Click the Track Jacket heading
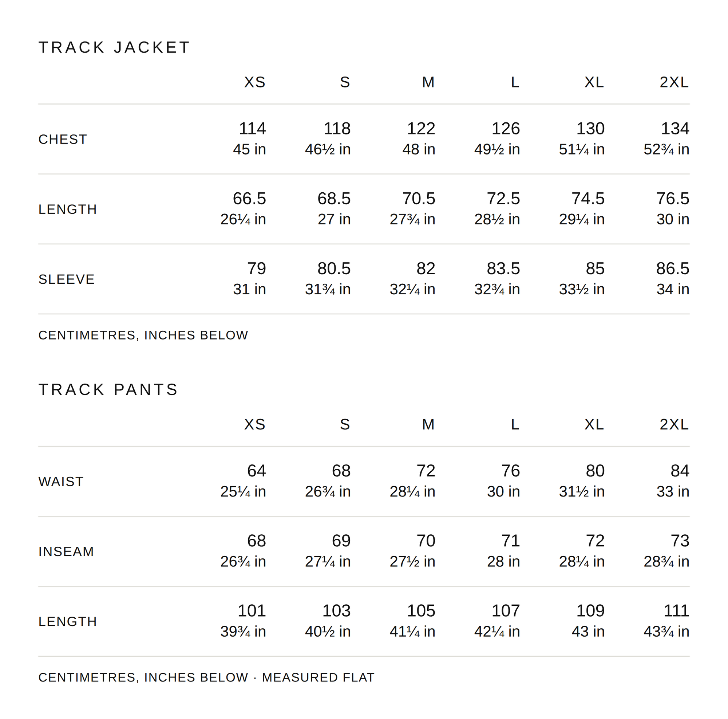This screenshot has height=719, width=728. coord(114,47)
